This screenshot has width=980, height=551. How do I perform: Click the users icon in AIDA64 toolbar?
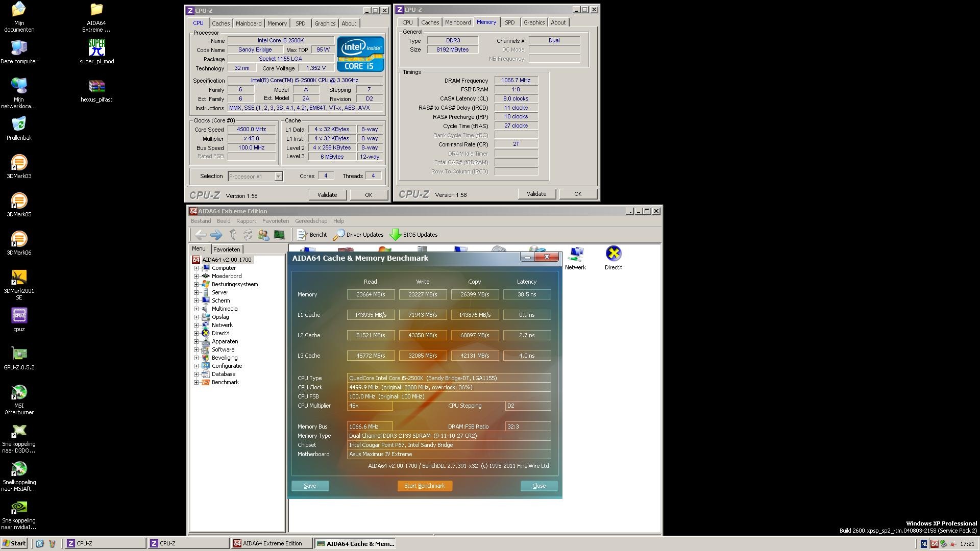(x=263, y=235)
